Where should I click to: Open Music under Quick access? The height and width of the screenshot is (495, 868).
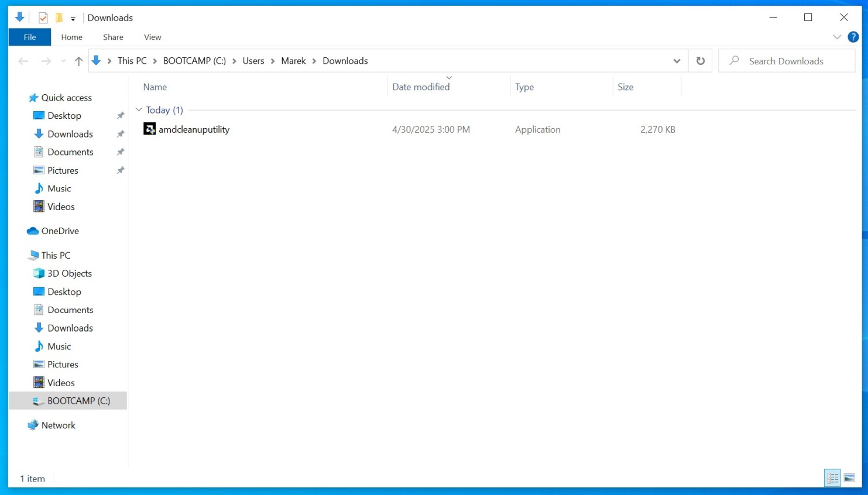click(59, 188)
